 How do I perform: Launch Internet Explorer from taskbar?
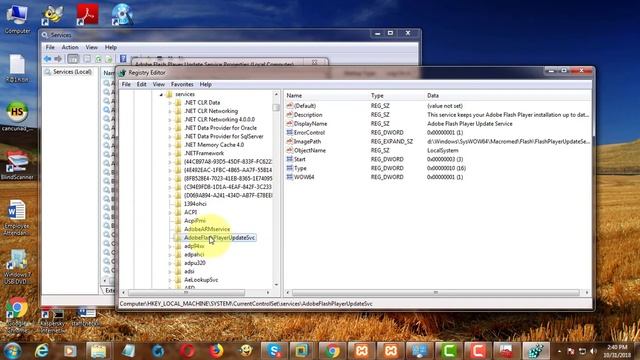coord(42,351)
